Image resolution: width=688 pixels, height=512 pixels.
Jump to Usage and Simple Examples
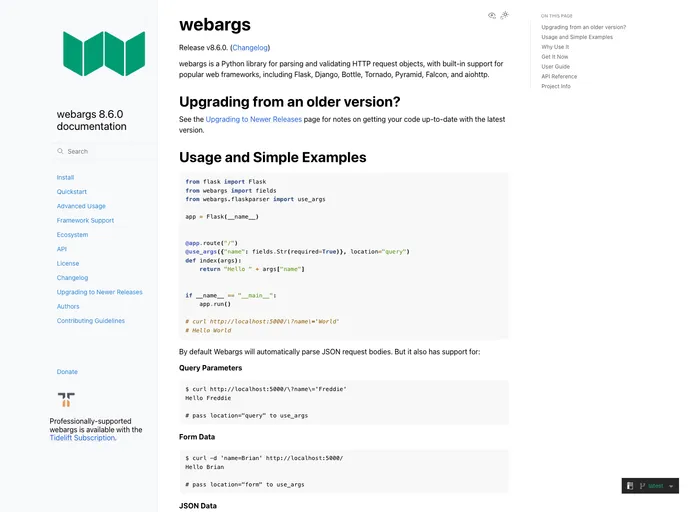(x=577, y=37)
